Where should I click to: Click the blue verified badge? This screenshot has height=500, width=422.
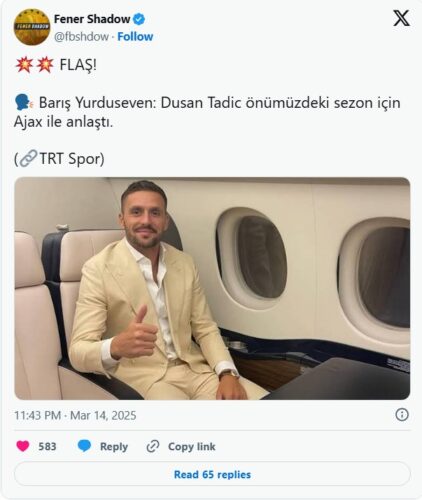click(139, 19)
